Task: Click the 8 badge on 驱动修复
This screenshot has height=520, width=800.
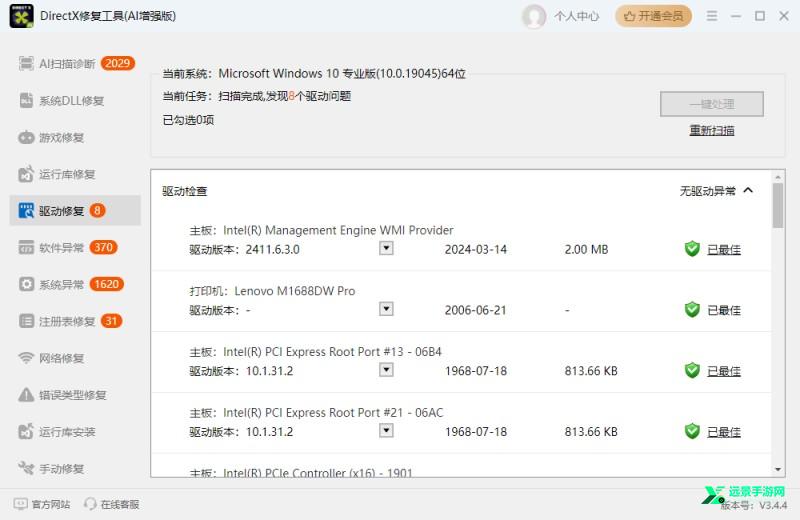Action: [x=97, y=210]
